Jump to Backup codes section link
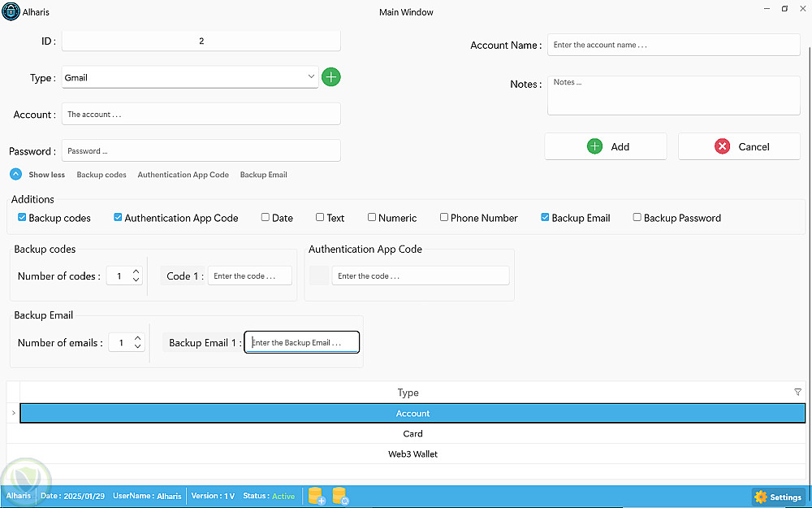This screenshot has width=812, height=508. (101, 175)
